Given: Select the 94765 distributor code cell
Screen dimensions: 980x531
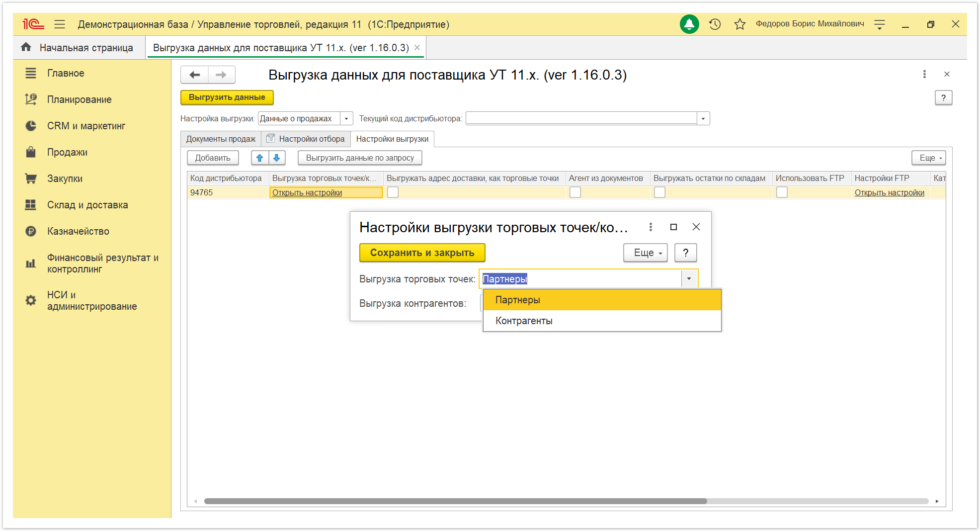Looking at the screenshot, I should pos(228,192).
